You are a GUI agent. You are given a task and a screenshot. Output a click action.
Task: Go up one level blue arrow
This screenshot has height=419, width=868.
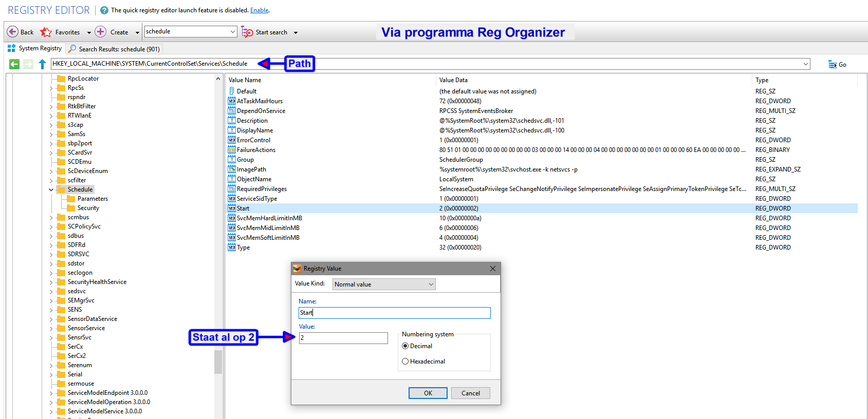pyautogui.click(x=42, y=64)
